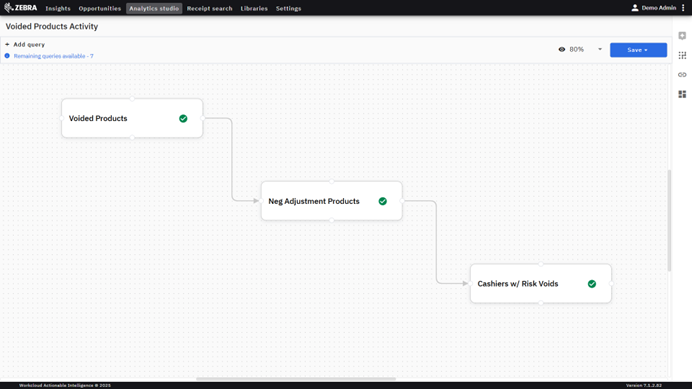
Task: Click the Remaining queries available link
Action: click(x=53, y=56)
